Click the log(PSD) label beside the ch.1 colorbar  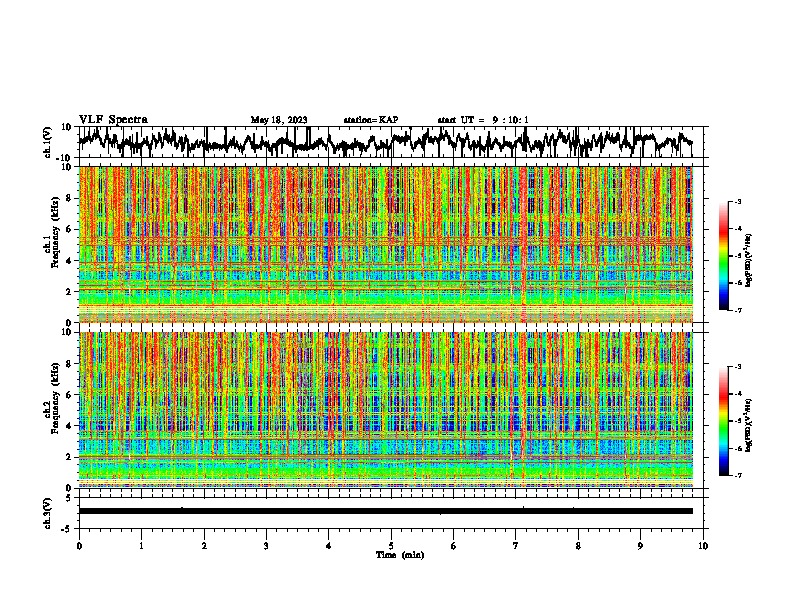pos(749,261)
